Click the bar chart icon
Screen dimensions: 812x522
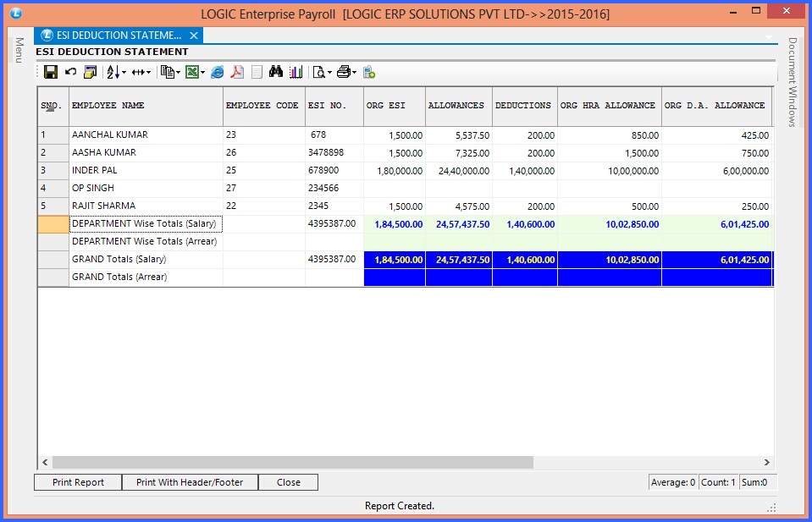[x=296, y=72]
